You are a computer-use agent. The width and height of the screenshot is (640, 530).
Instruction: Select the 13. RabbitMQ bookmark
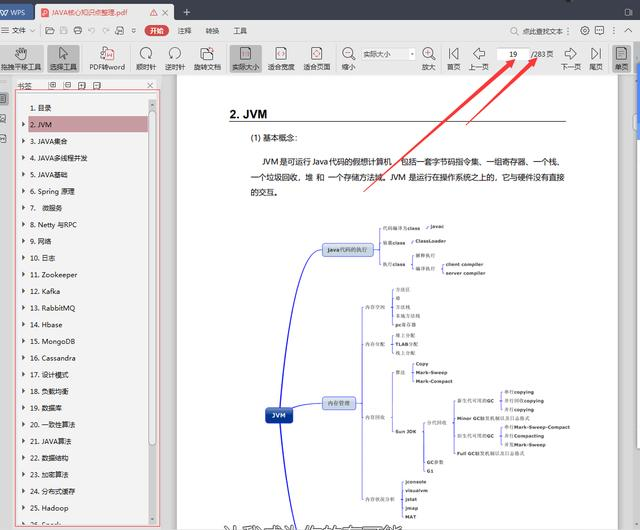point(52,308)
